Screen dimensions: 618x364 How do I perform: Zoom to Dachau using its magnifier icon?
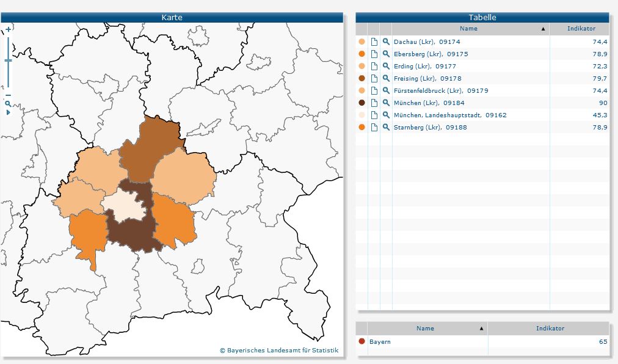coord(386,42)
